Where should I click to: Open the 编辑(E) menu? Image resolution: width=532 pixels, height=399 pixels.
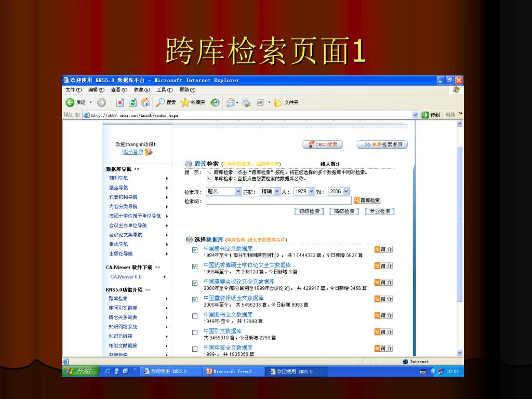coord(96,90)
